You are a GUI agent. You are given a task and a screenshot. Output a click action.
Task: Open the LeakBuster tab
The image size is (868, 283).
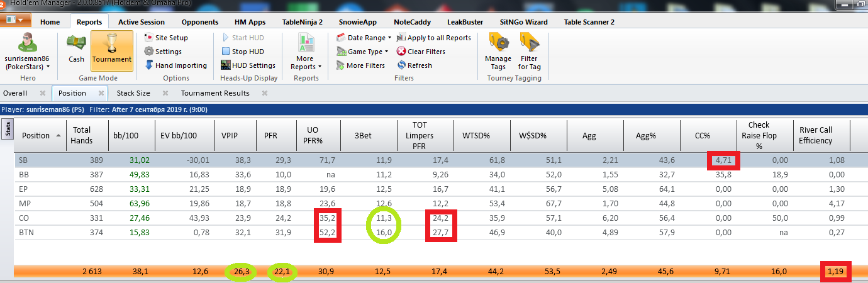[x=465, y=21]
